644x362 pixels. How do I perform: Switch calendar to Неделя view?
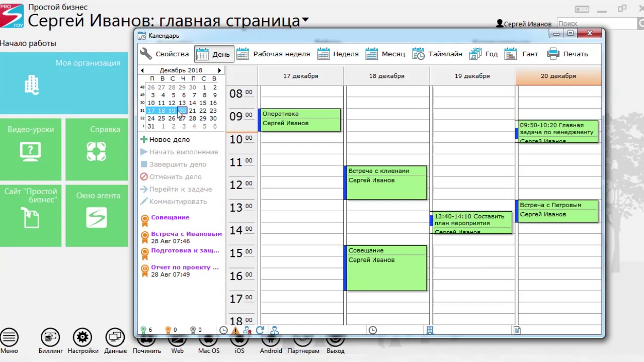pos(338,54)
